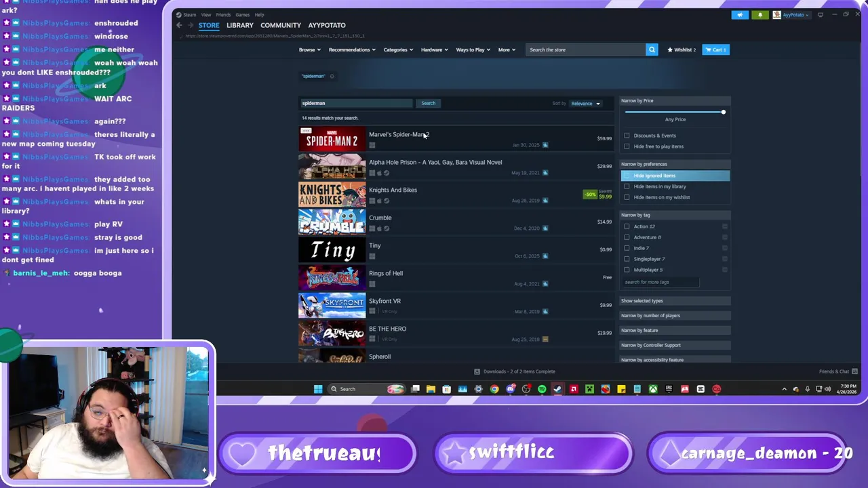Expand Narrow by number of players
This screenshot has height=488, width=868.
(x=675, y=316)
